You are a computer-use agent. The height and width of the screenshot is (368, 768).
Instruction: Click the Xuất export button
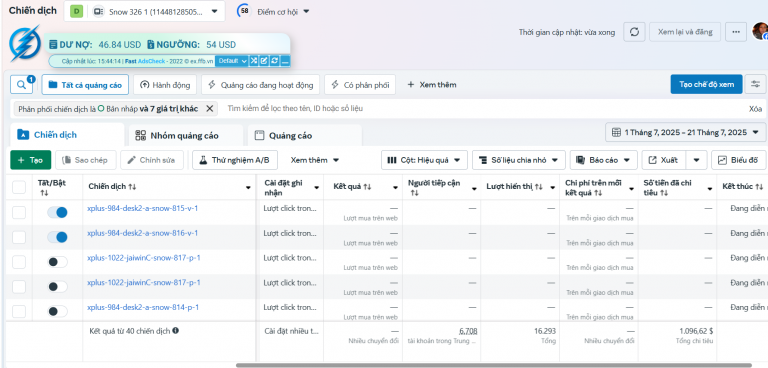point(664,160)
